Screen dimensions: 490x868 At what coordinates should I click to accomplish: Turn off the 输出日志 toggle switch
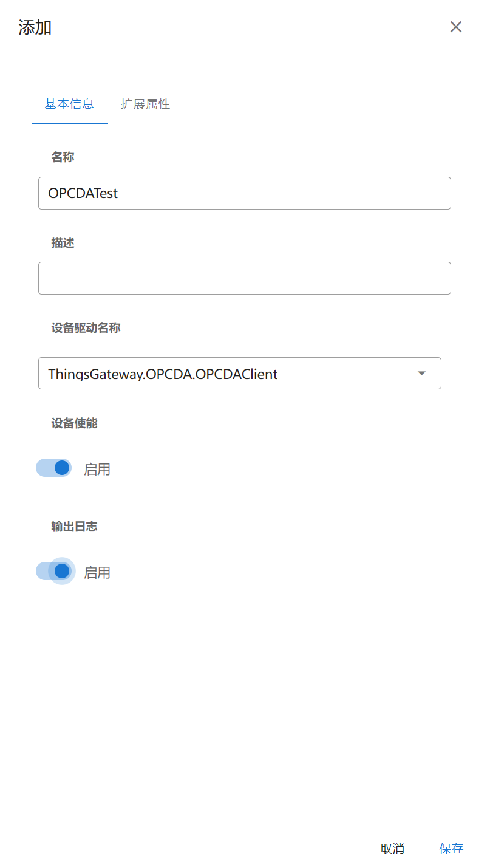pyautogui.click(x=54, y=571)
